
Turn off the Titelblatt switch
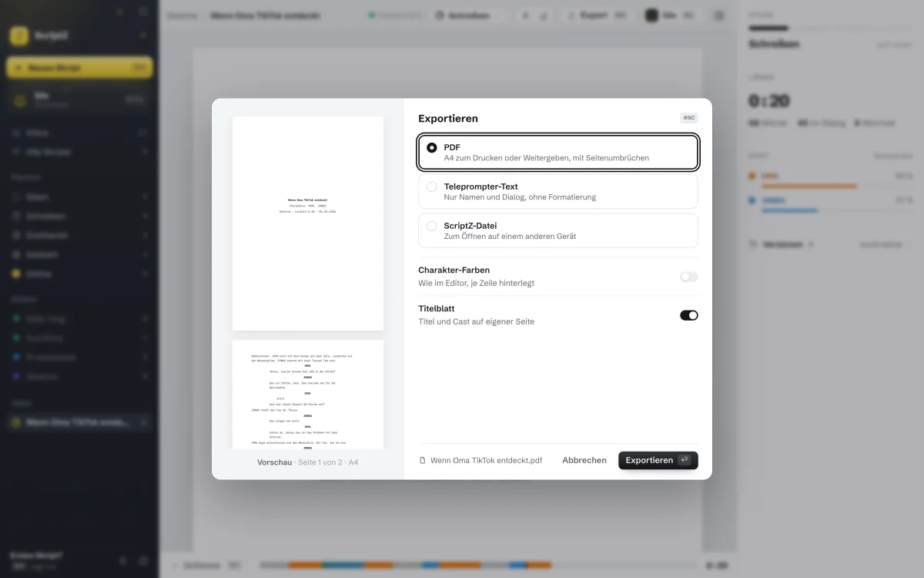[688, 315]
